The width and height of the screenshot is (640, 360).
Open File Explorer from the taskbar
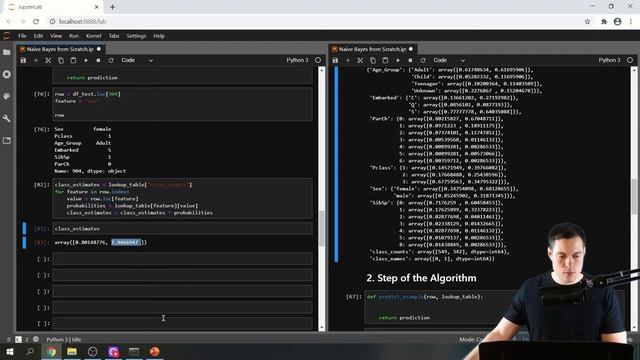[72, 351]
